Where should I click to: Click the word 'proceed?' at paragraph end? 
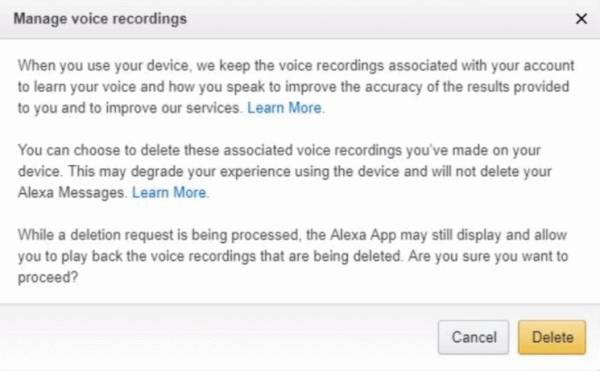coord(48,278)
